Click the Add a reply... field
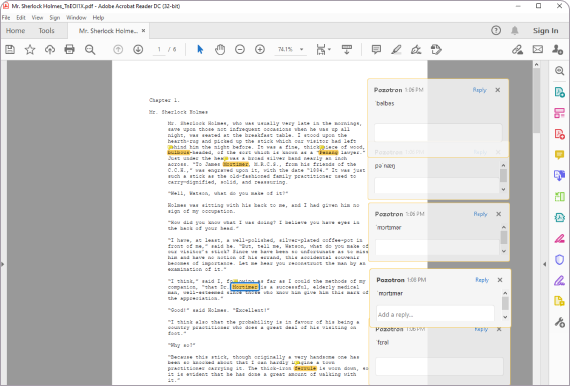The width and height of the screenshot is (570, 386). pyautogui.click(x=435, y=314)
